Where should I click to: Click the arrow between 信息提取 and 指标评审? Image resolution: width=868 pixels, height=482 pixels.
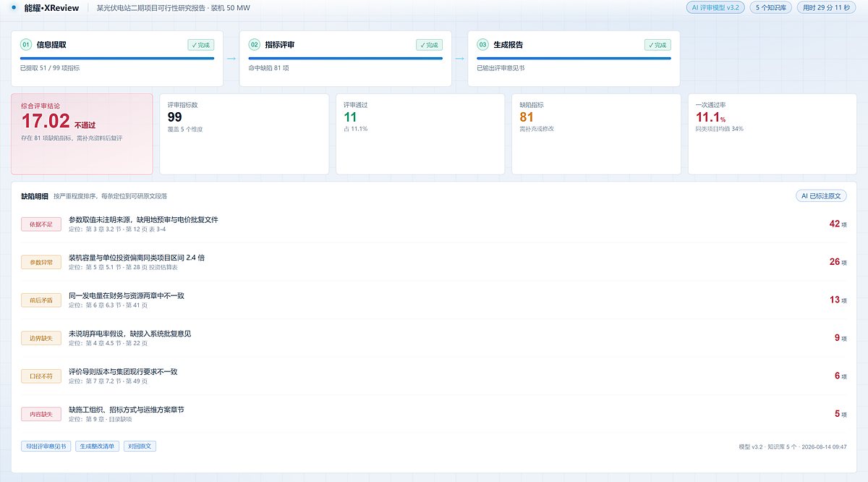231,59
